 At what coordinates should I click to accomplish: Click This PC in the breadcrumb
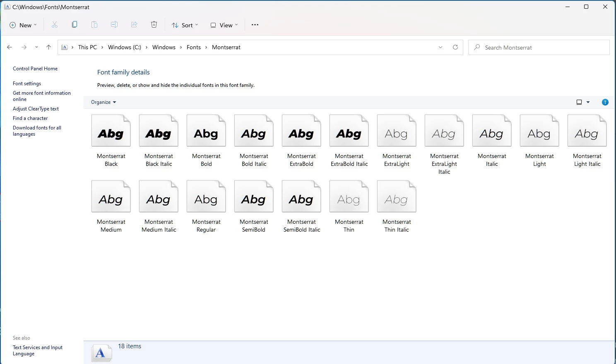pyautogui.click(x=87, y=47)
